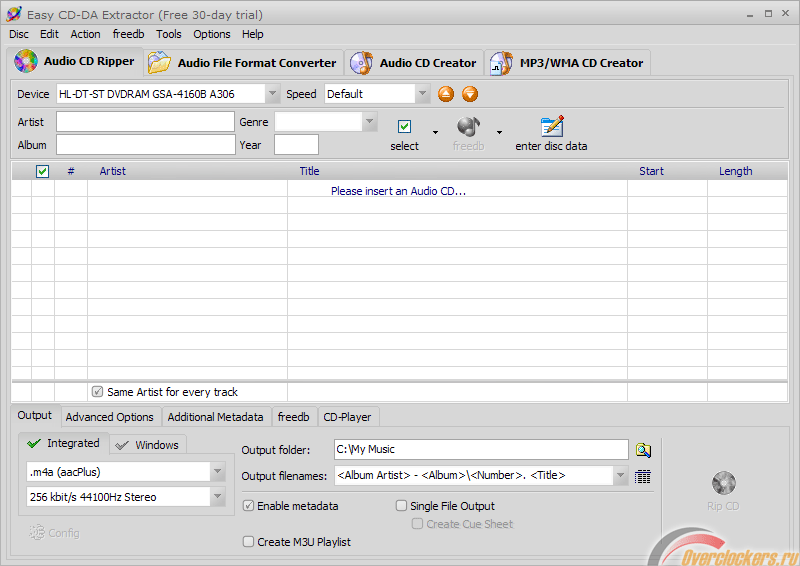The image size is (800, 566).
Task: Select the Windows codec tab
Action: 147,445
